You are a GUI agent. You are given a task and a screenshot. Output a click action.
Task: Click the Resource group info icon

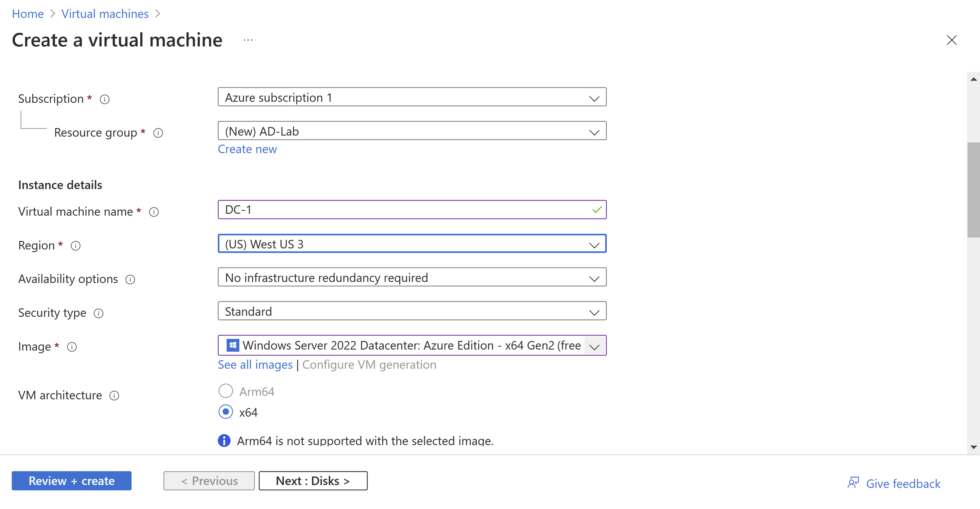[158, 133]
